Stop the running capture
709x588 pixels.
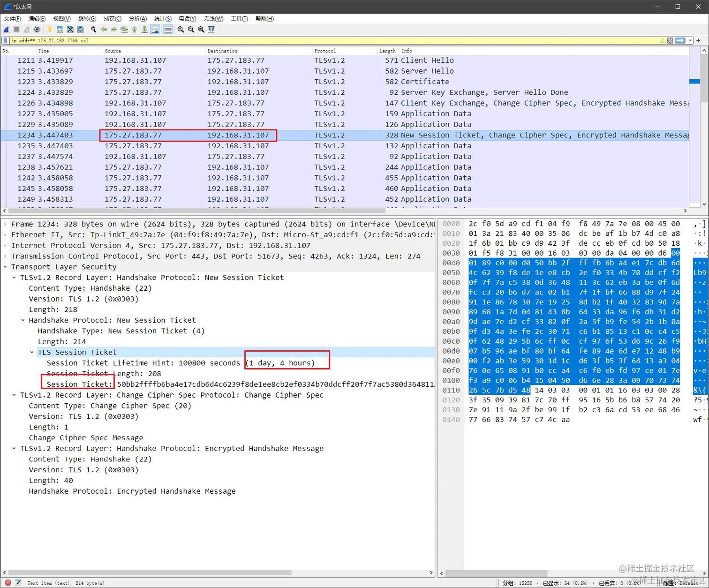(16, 30)
